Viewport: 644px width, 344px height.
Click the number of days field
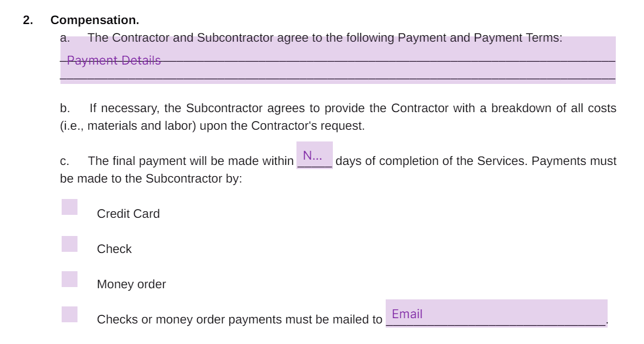(315, 155)
